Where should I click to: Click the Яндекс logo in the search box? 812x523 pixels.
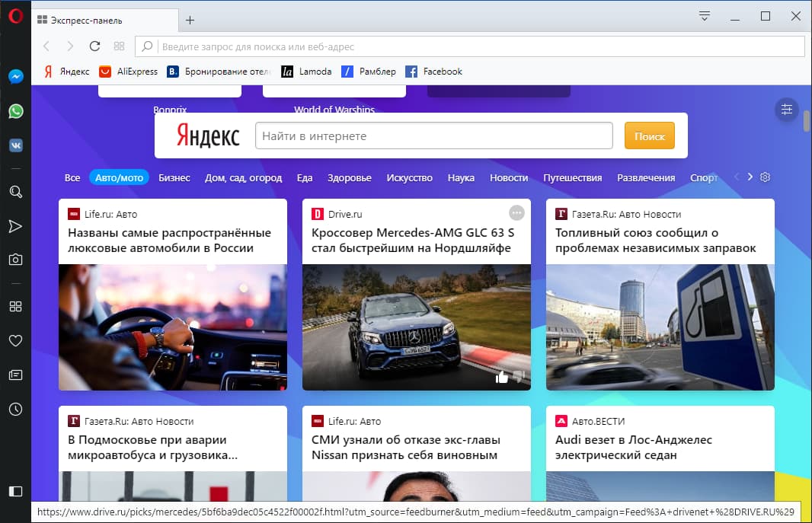(208, 135)
